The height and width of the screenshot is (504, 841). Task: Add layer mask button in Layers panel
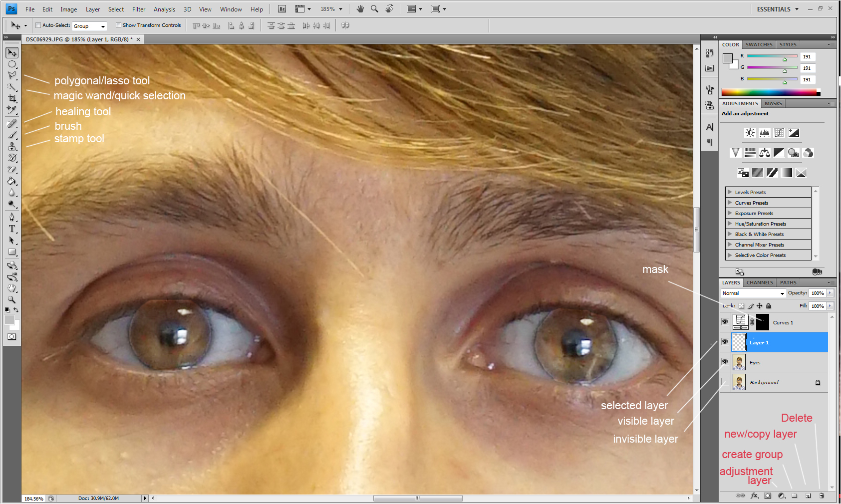768,496
